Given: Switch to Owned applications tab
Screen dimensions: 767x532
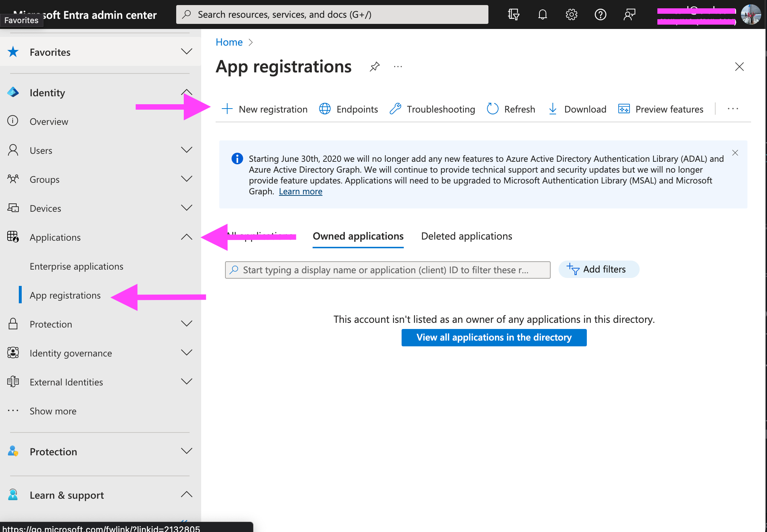Looking at the screenshot, I should point(358,236).
